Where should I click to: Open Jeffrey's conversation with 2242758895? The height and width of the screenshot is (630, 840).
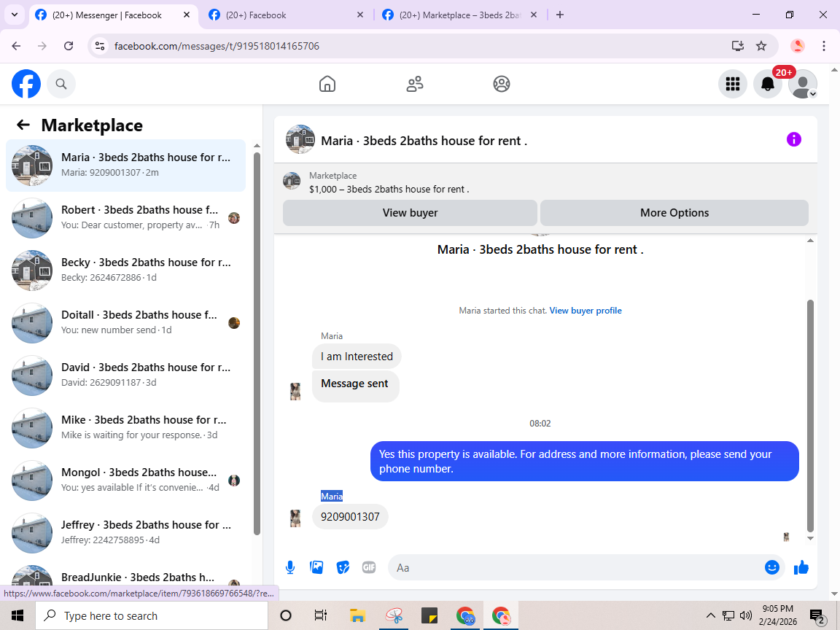pyautogui.click(x=126, y=533)
